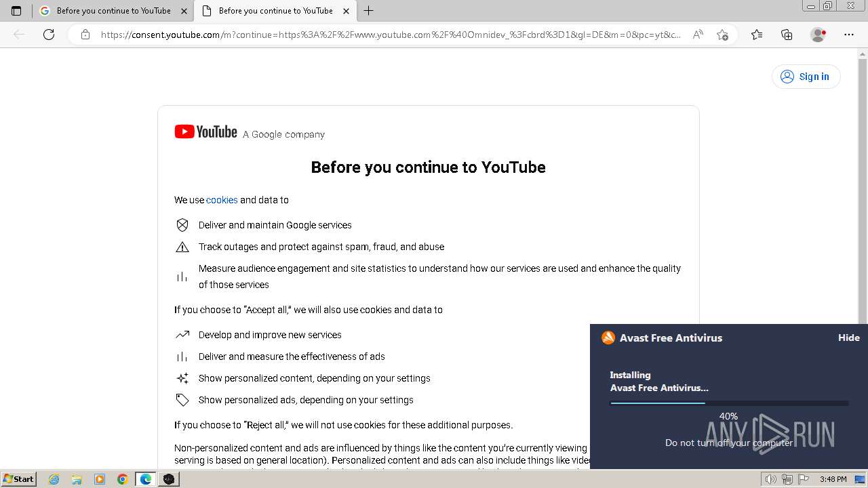Launch Internet Explorer from taskbar
The width and height of the screenshot is (868, 488).
tap(54, 479)
